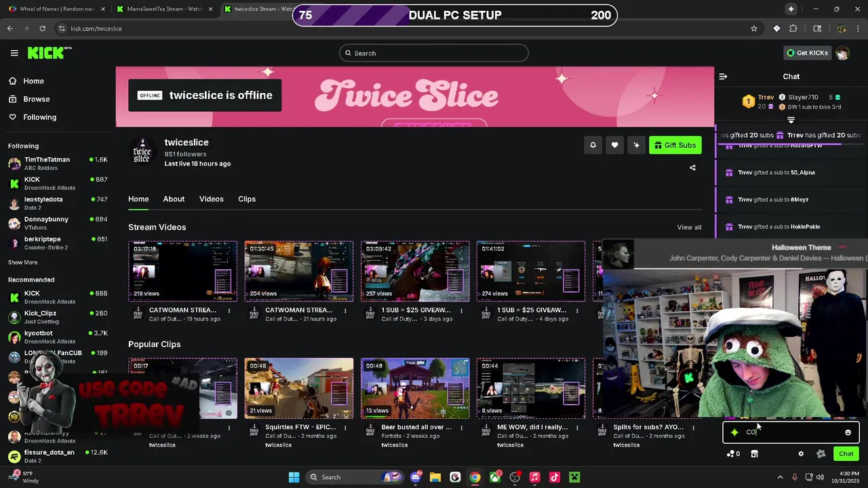Viewport: 868px width, 488px height.
Task: Expand the gift leaderboard arrow
Action: pyautogui.click(x=791, y=120)
